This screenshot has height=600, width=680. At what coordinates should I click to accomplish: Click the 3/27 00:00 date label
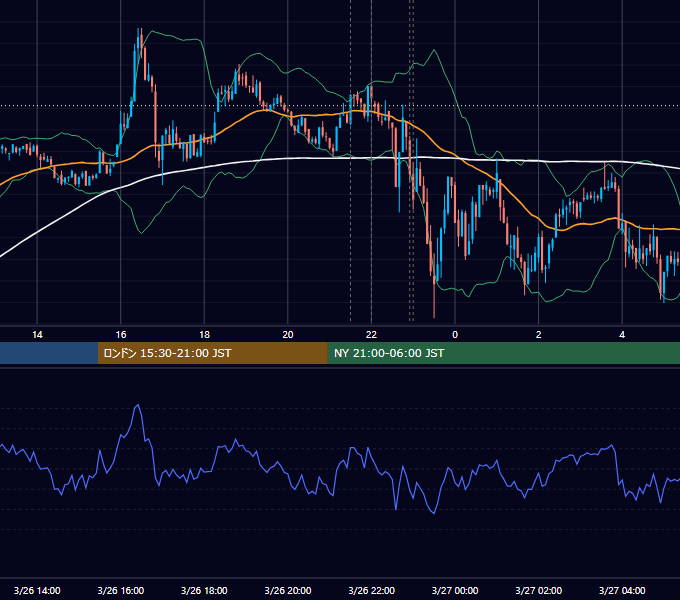455,590
